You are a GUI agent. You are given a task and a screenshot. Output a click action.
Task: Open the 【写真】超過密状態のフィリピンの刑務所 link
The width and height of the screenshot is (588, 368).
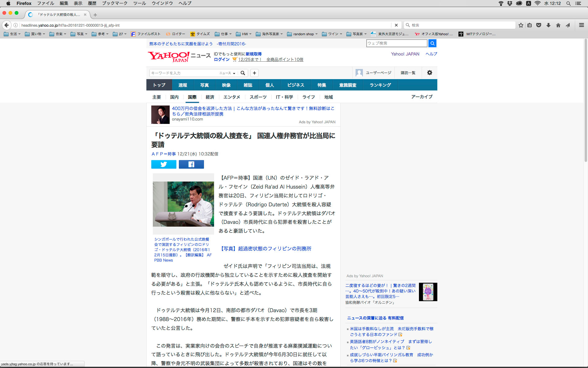[x=265, y=248]
